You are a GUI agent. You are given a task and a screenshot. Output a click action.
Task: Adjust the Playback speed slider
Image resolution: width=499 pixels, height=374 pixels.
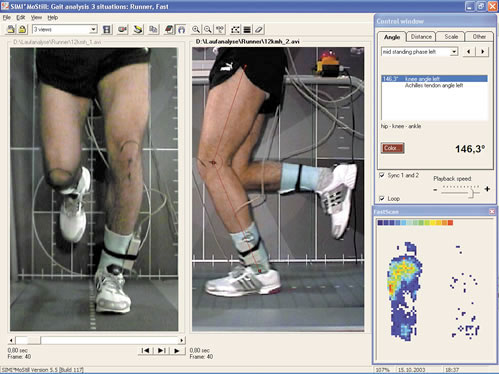point(471,192)
